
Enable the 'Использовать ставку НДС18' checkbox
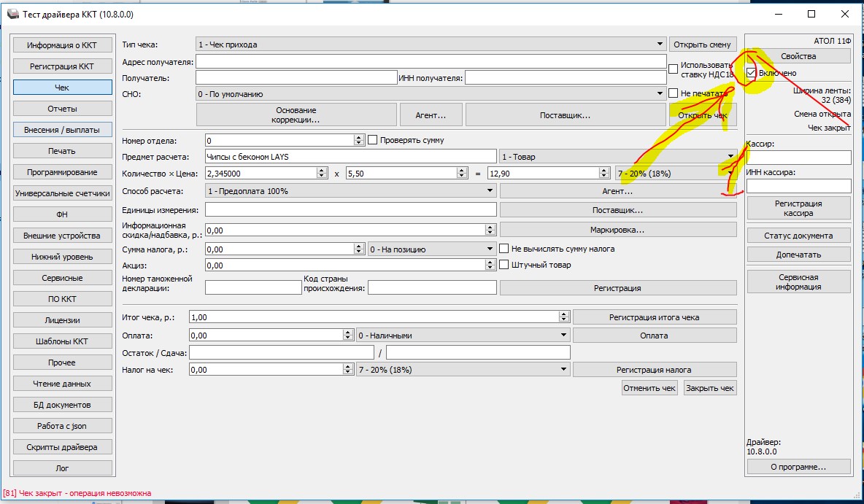[674, 69]
